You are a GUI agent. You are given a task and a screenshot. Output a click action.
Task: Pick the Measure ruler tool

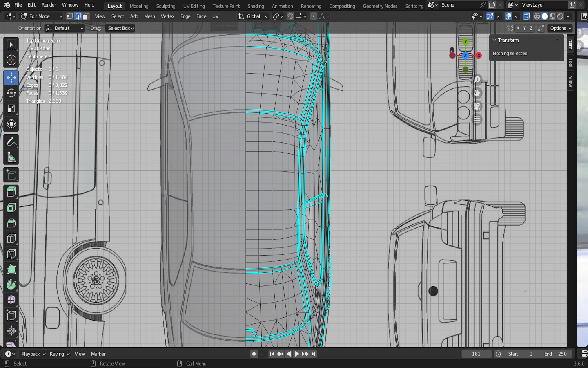[x=11, y=158]
